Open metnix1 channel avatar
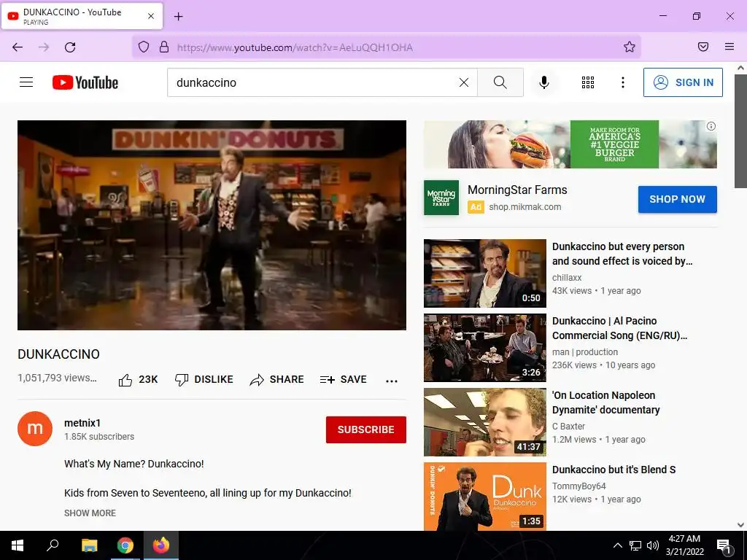Screen dimensions: 747x560 click(35, 429)
